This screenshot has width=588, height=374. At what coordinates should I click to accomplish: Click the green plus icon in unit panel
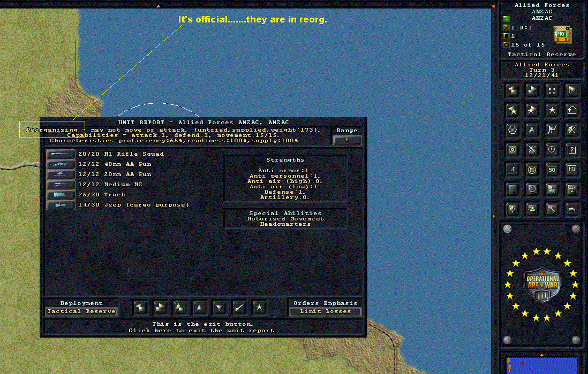pos(506,19)
